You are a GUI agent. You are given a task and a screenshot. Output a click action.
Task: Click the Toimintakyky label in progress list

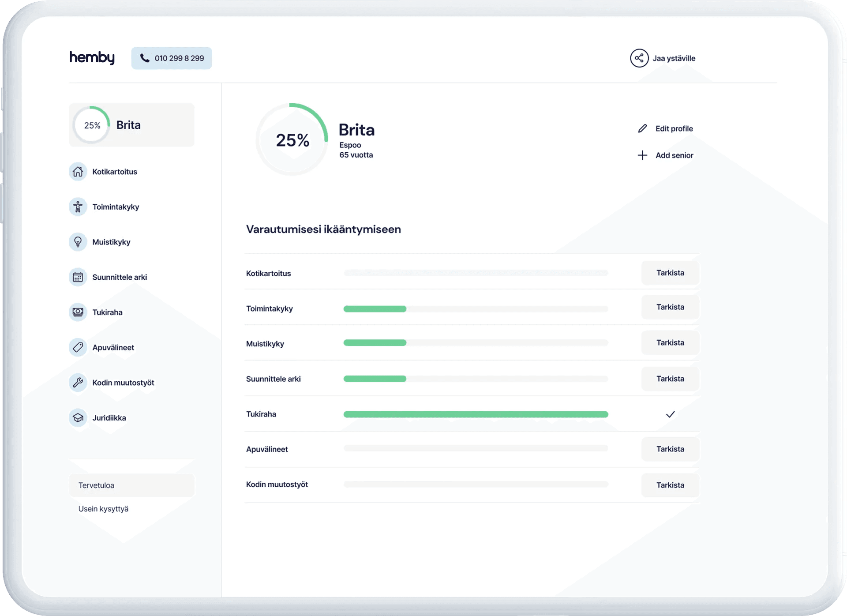point(269,308)
